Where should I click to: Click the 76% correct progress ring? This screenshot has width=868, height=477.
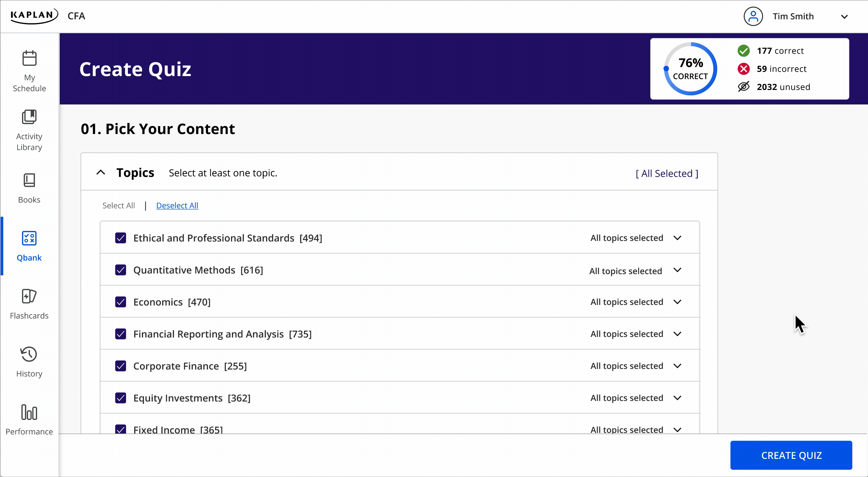pos(690,69)
